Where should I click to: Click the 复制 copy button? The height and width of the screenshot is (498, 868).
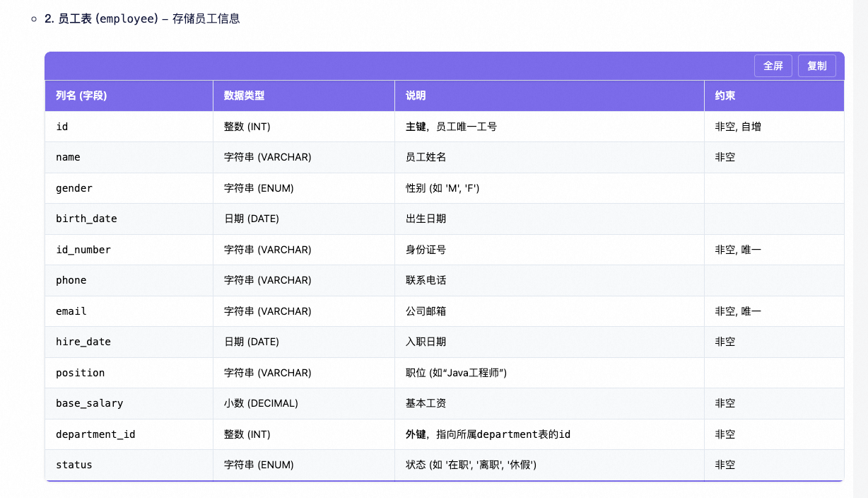point(816,66)
